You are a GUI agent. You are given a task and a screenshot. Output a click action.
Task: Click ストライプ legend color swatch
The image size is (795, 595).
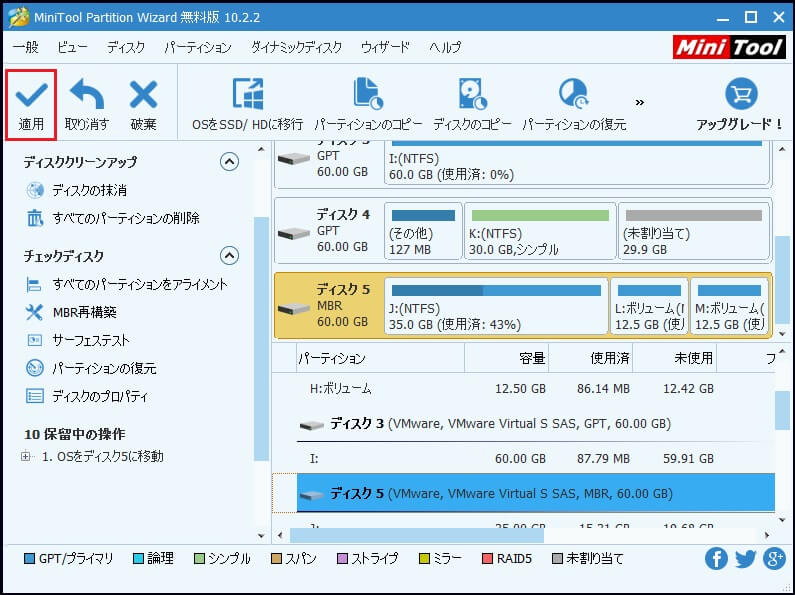[342, 559]
